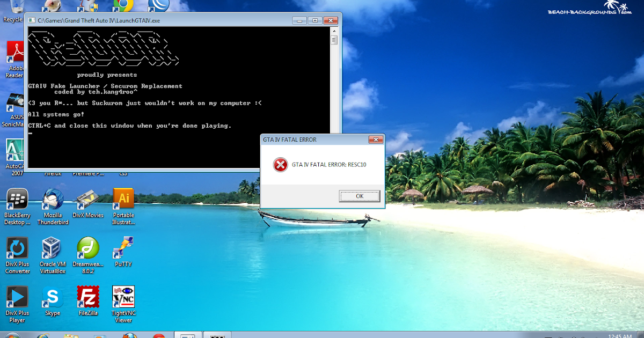Open DivX Plus Converter shortcut
The height and width of the screenshot is (338, 644).
17,255
